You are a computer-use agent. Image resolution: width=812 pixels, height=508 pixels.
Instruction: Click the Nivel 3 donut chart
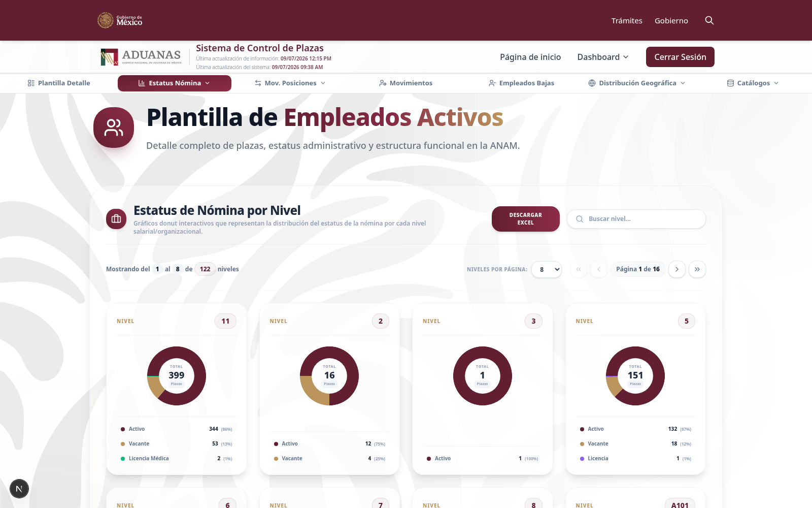(x=483, y=376)
